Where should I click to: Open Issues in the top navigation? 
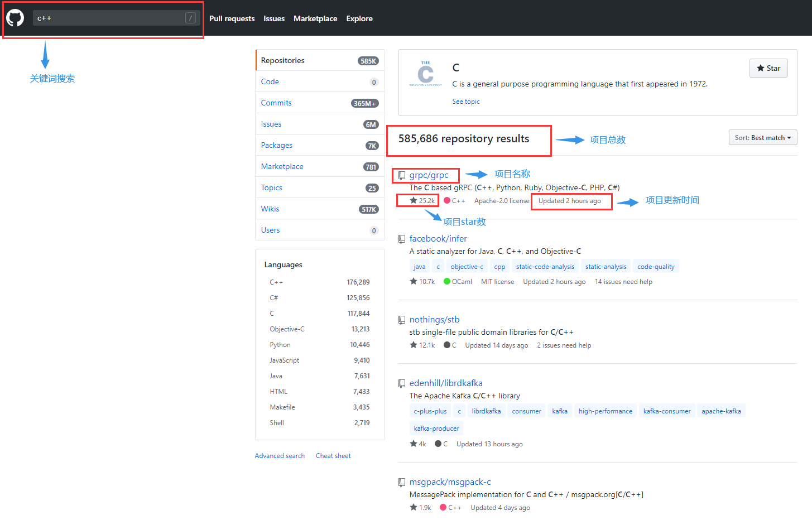(x=274, y=18)
